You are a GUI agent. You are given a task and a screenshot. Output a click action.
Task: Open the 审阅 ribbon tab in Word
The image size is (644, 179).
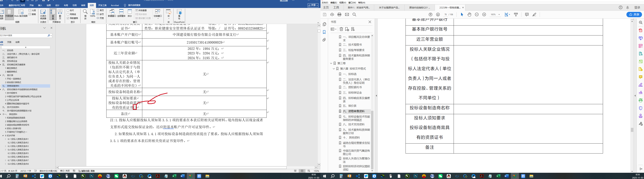pyautogui.click(x=83, y=5)
